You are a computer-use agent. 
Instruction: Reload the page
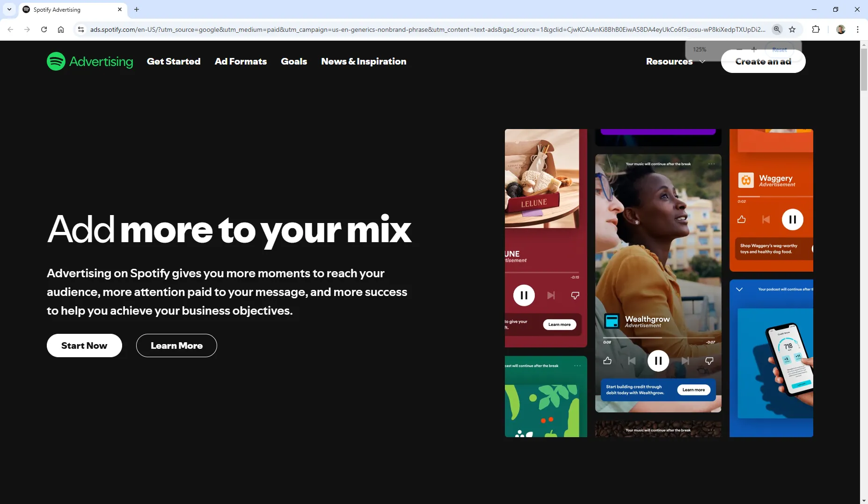44,29
